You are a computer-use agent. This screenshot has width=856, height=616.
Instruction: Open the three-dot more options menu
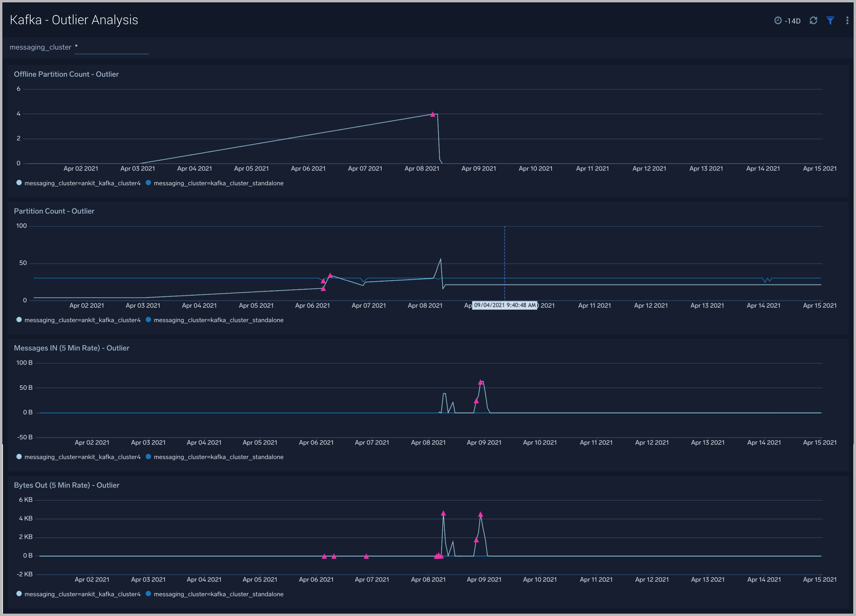pyautogui.click(x=847, y=20)
